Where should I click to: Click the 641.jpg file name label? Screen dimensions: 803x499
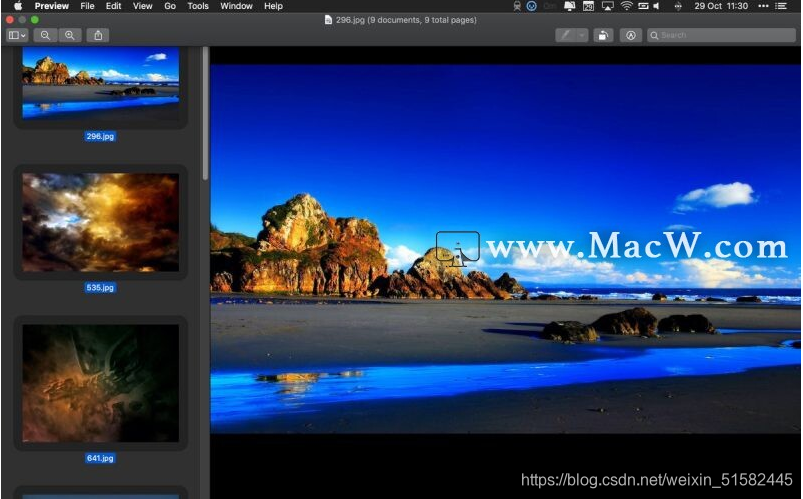pos(100,458)
